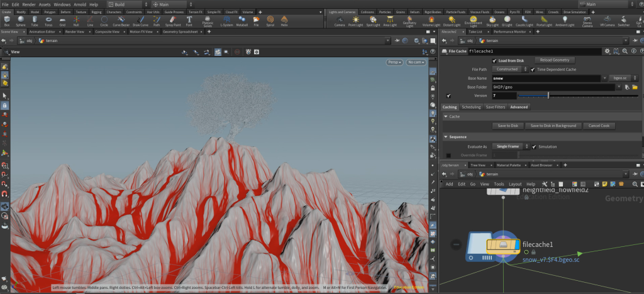Click the Cancel Cook button
Image resolution: width=644 pixels, height=294 pixels.
(x=599, y=126)
